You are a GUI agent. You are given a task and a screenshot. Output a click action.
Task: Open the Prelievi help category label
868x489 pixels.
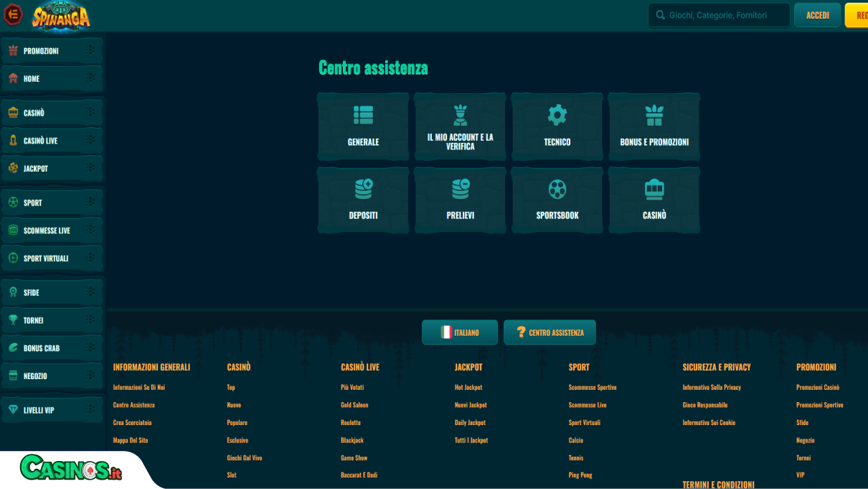click(461, 215)
